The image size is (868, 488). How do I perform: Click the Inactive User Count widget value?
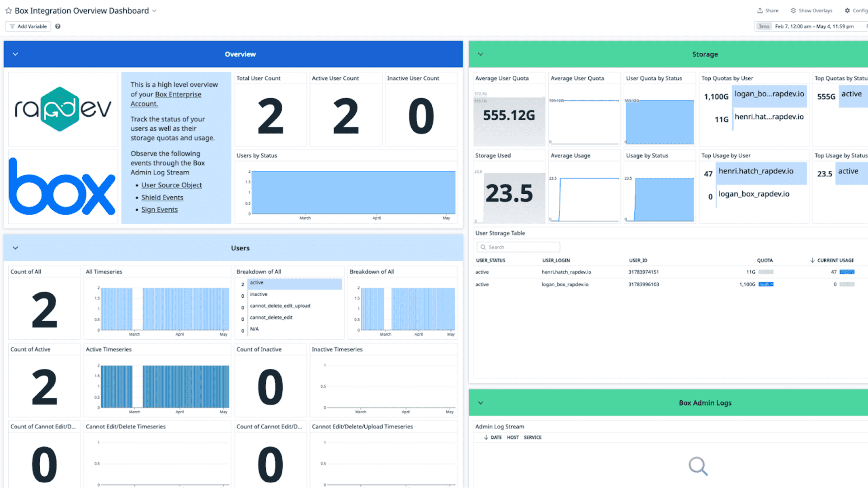[421, 116]
